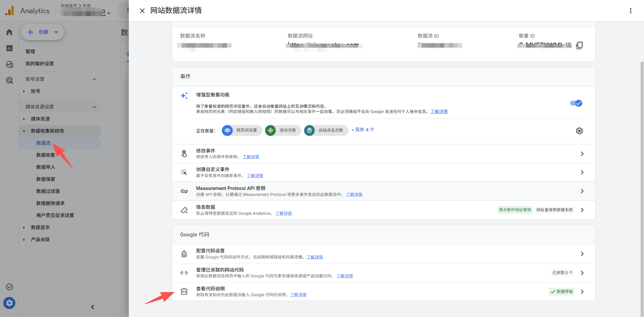Open the Admin gear icon
Screen dimensions: 644x317
tap(9, 303)
